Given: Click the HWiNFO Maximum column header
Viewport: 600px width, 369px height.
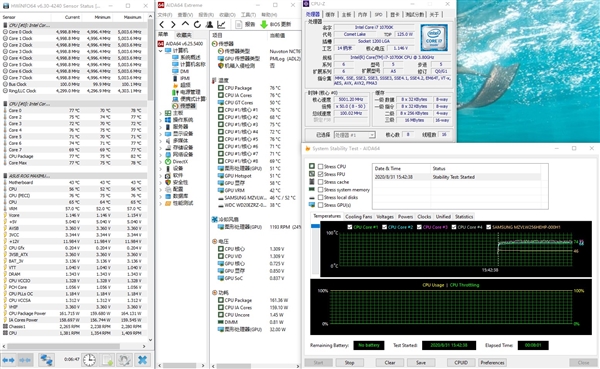Looking at the screenshot, I should 129,17.
